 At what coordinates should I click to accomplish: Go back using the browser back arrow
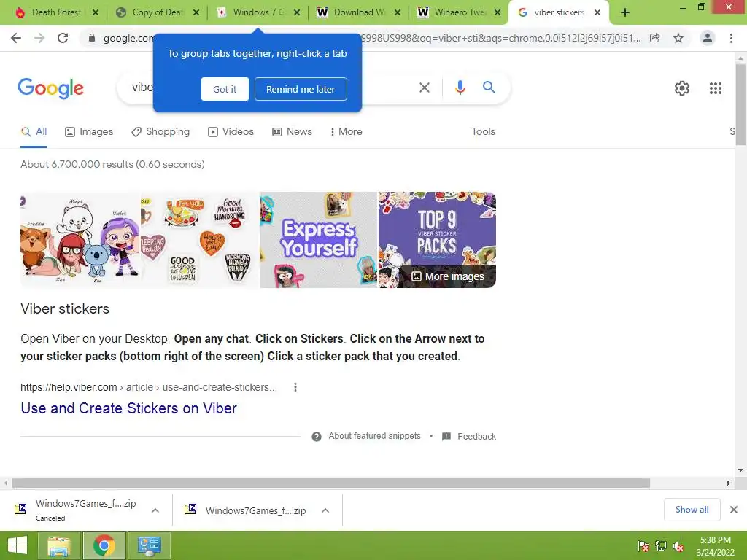16,38
